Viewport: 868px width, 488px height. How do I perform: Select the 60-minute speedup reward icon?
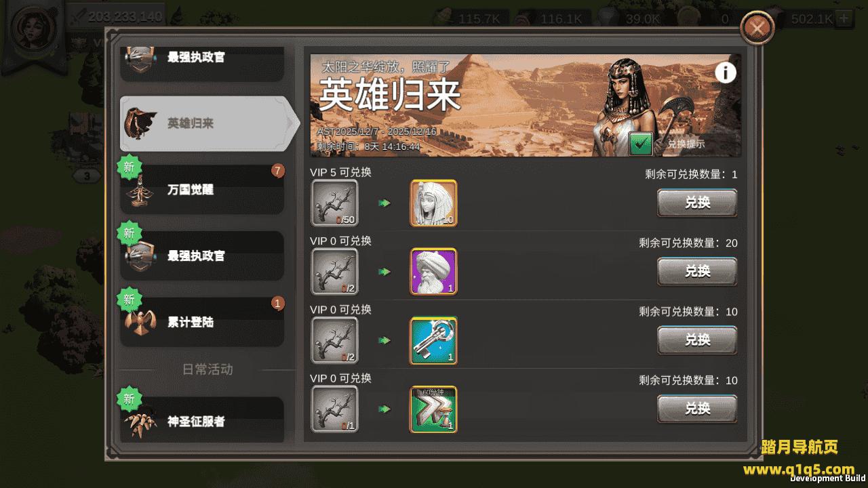[x=433, y=409]
